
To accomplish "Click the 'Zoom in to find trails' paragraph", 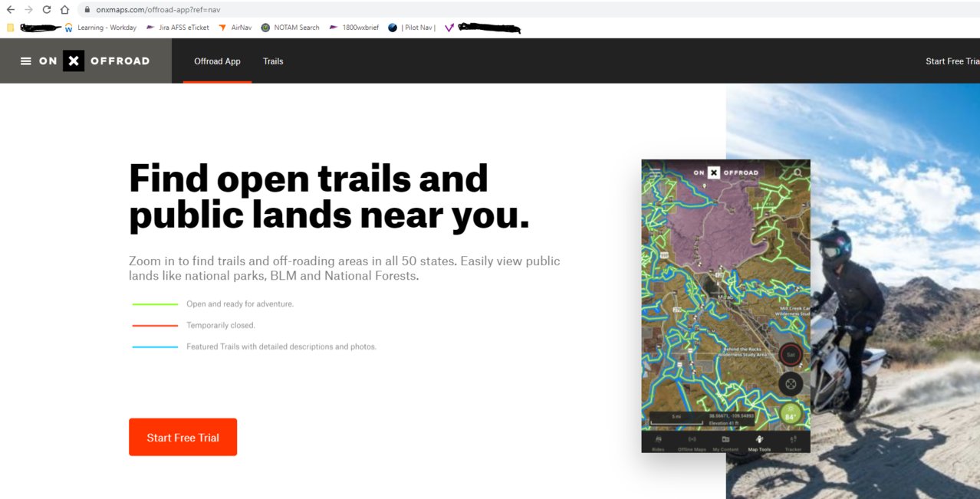I will (344, 268).
